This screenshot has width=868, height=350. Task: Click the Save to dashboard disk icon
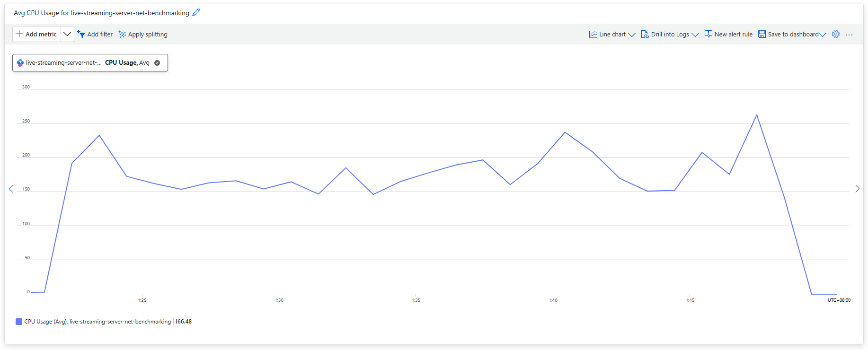point(762,34)
